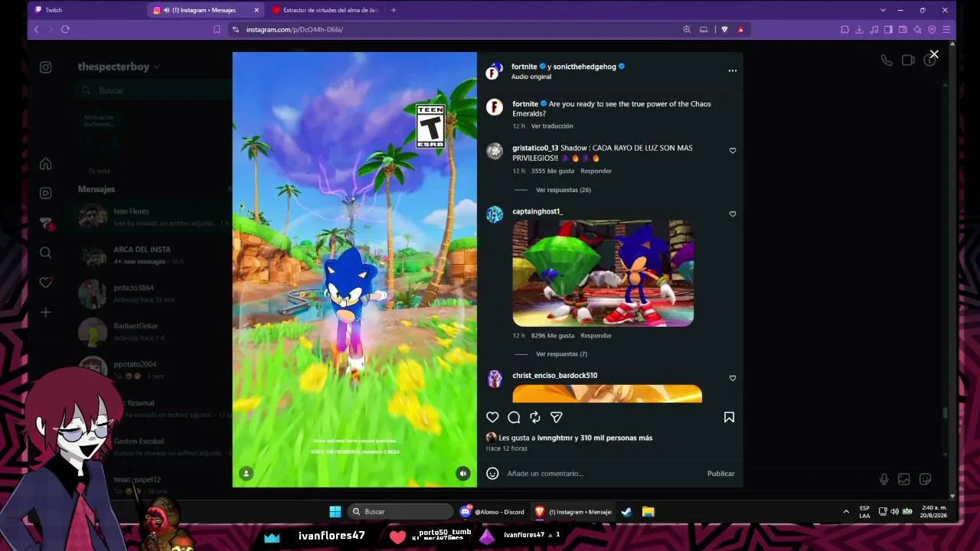This screenshot has height=551, width=980.
Task: Reply to the captainghost1_ comment
Action: point(596,336)
